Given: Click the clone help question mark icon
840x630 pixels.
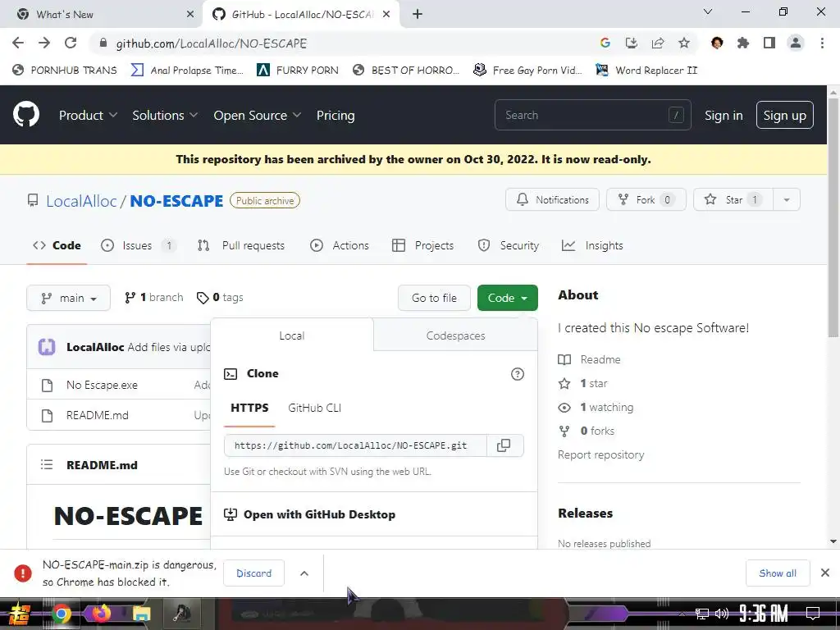Looking at the screenshot, I should 517,374.
